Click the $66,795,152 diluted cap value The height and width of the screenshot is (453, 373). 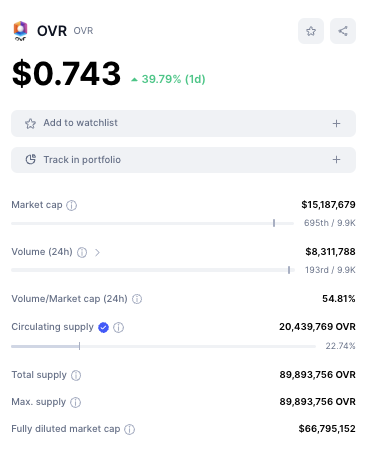327,429
